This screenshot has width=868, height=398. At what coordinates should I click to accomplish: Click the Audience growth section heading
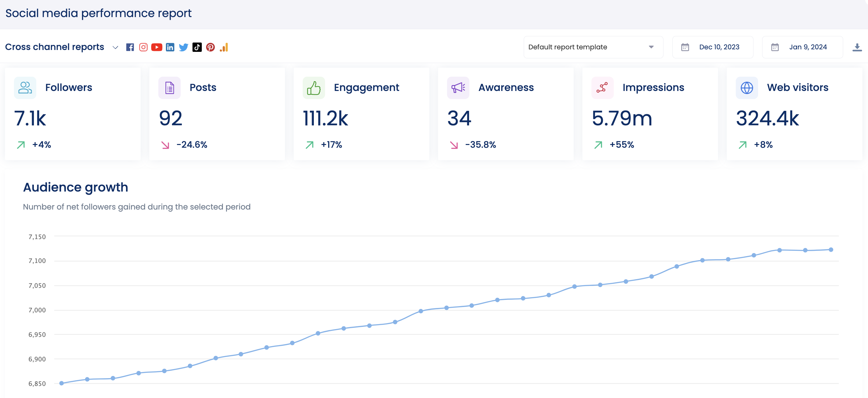pyautogui.click(x=75, y=188)
